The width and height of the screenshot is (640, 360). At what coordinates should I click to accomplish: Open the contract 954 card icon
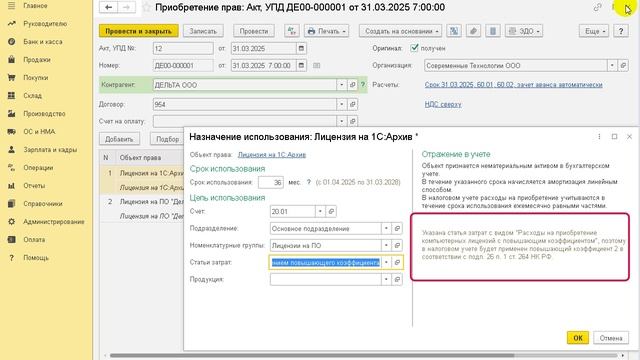click(353, 104)
